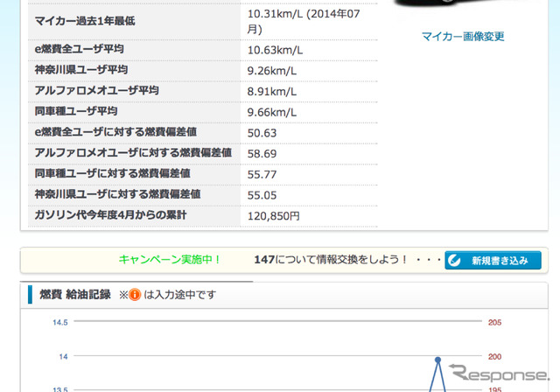Click the は入力途中です note text
The width and height of the screenshot is (560, 392).
180,295
